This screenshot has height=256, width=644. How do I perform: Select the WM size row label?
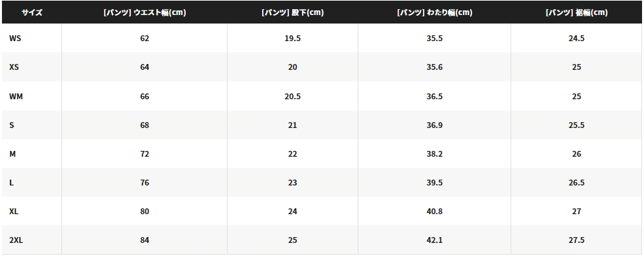click(15, 97)
